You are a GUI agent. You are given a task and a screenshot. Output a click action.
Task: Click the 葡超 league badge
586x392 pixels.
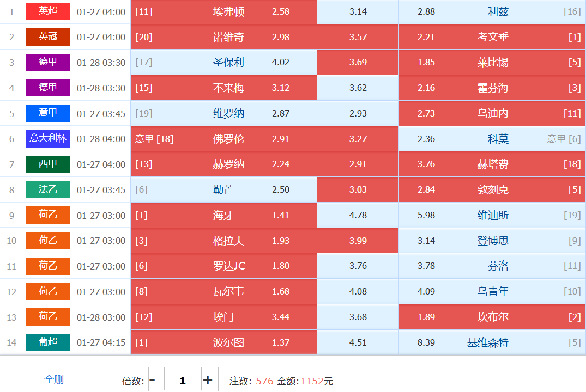[48, 342]
